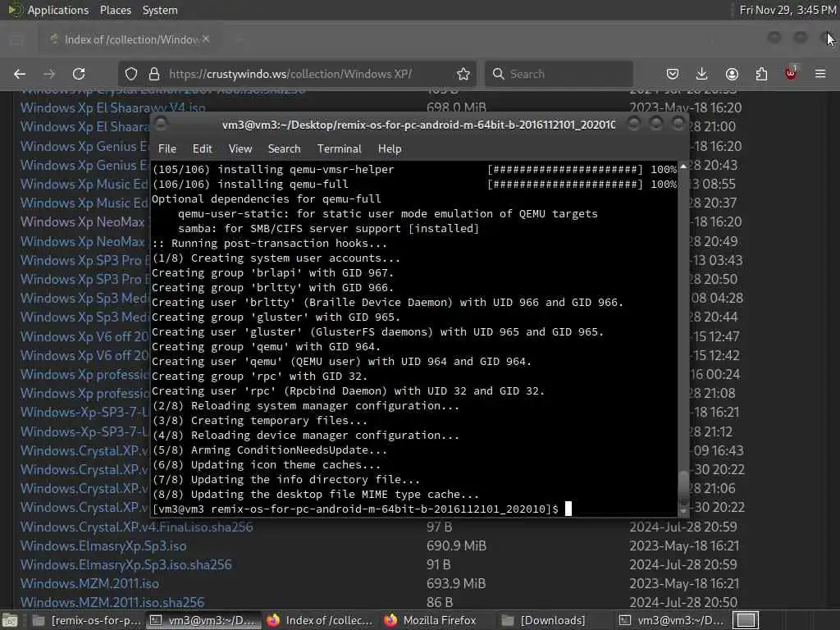
Task: Open Firefox hamburger application menu
Action: pyautogui.click(x=820, y=74)
